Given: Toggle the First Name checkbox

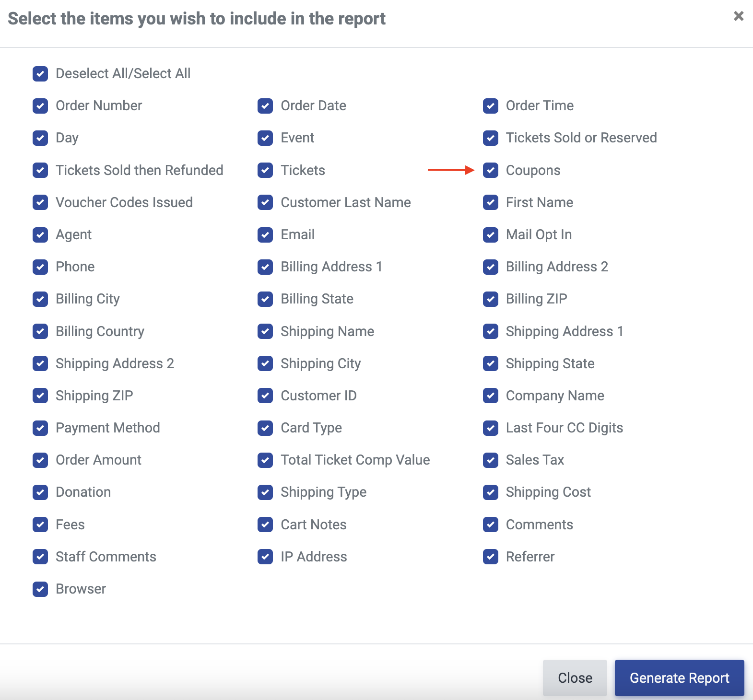Looking at the screenshot, I should pos(491,202).
